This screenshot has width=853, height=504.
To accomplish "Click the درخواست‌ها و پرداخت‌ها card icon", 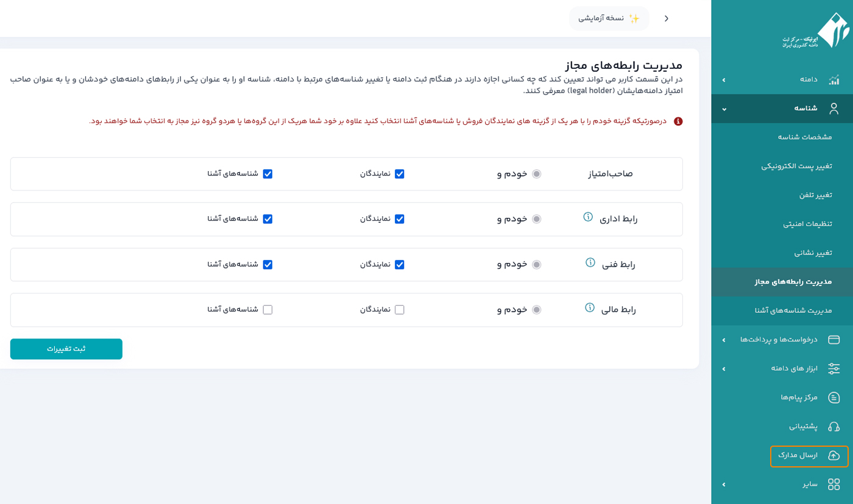I will click(x=834, y=340).
